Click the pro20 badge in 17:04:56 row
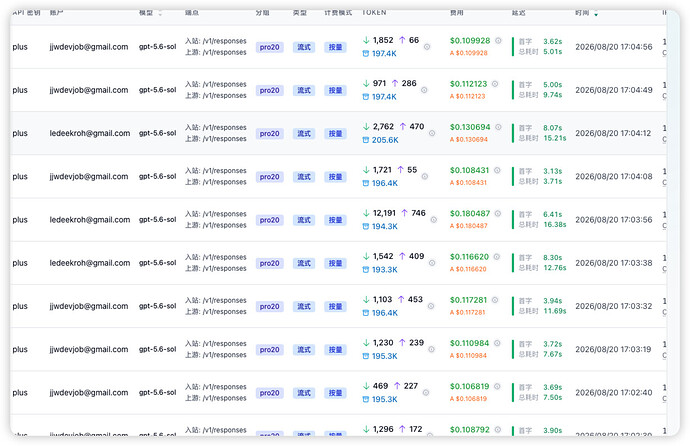This screenshot has width=690, height=446. 269,47
